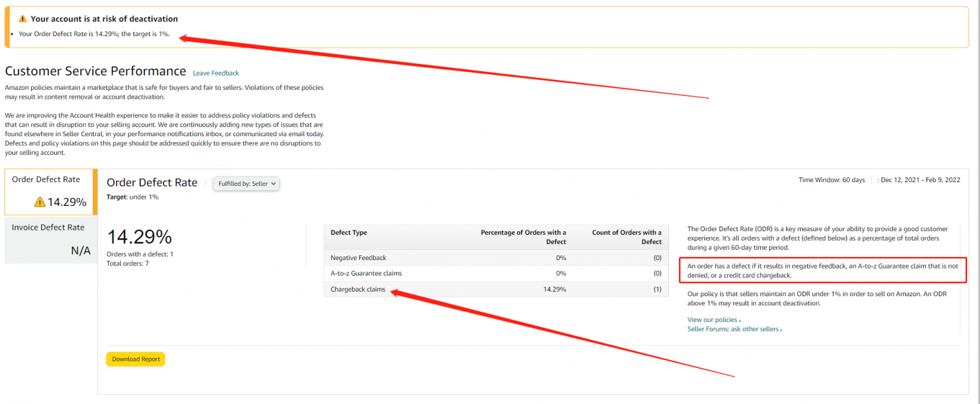Click the Dec 12, 2021 - Feb 9, 2022 date range
980x404 pixels.
[x=921, y=180]
